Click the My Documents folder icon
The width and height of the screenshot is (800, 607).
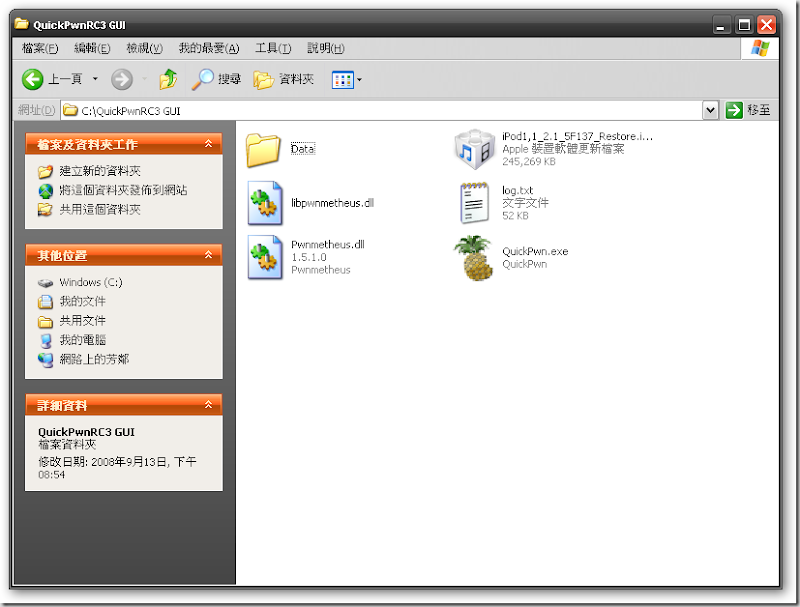[45, 302]
